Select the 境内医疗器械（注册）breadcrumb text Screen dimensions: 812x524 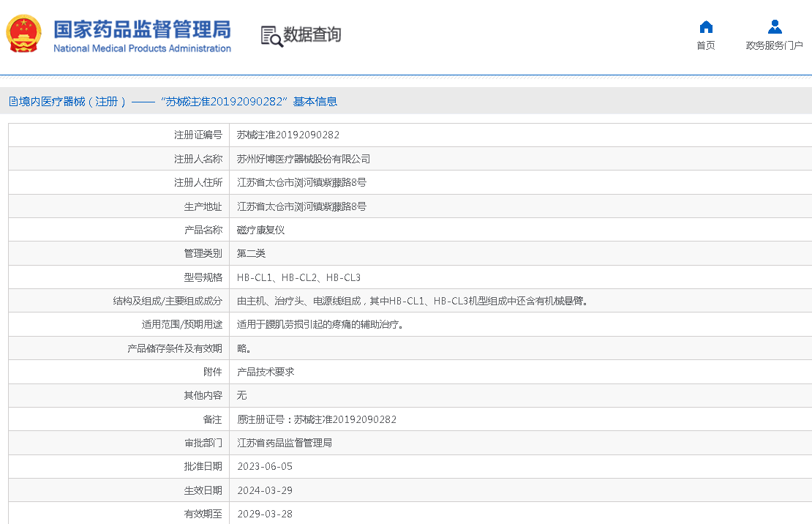73,102
